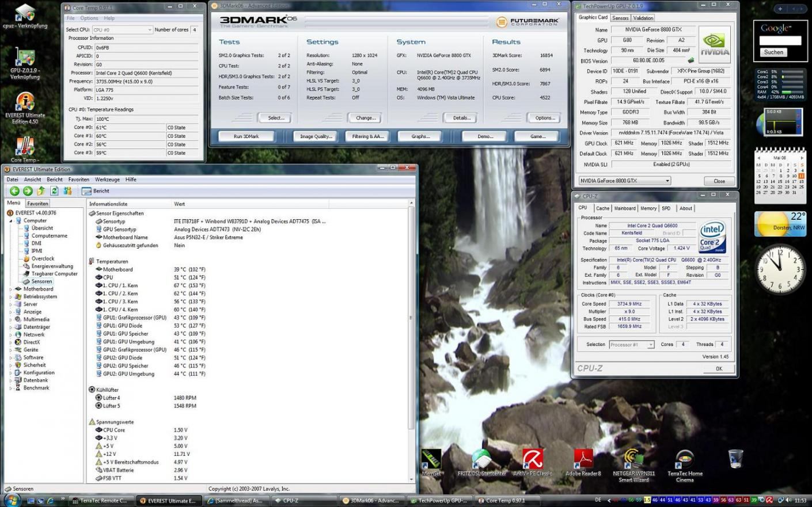
Task: Click NVIDIA logo in GPU-Z
Action: (715, 45)
